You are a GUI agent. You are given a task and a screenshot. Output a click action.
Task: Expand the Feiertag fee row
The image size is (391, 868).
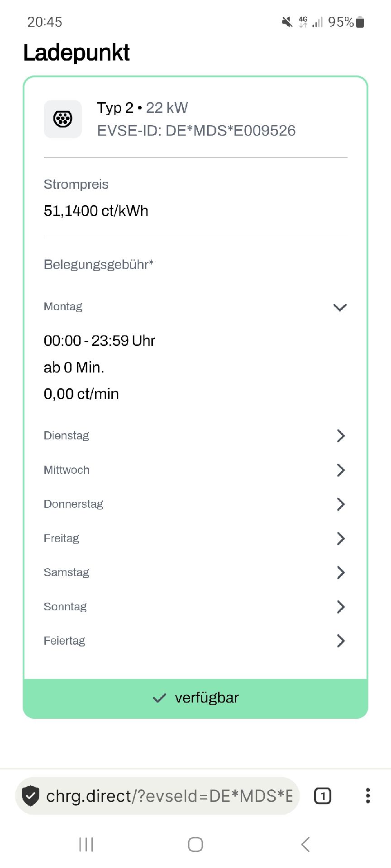click(195, 641)
